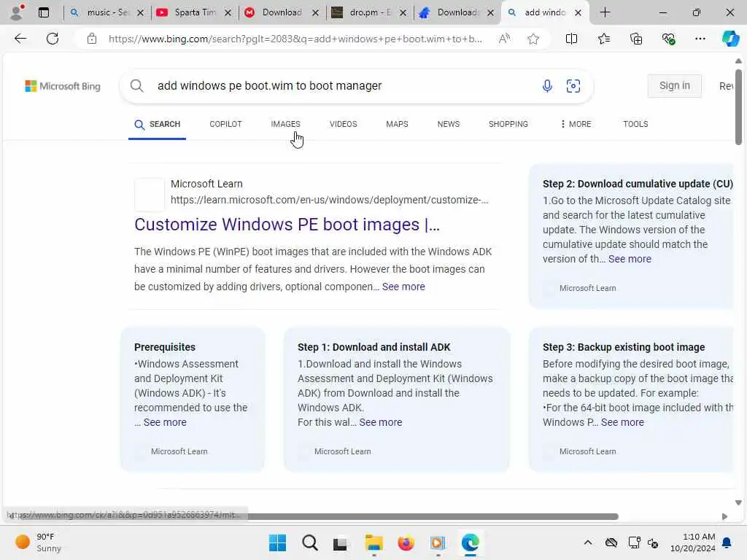Click the vertical scrollbar thumb
The width and height of the screenshot is (747, 560).
pos(738,107)
